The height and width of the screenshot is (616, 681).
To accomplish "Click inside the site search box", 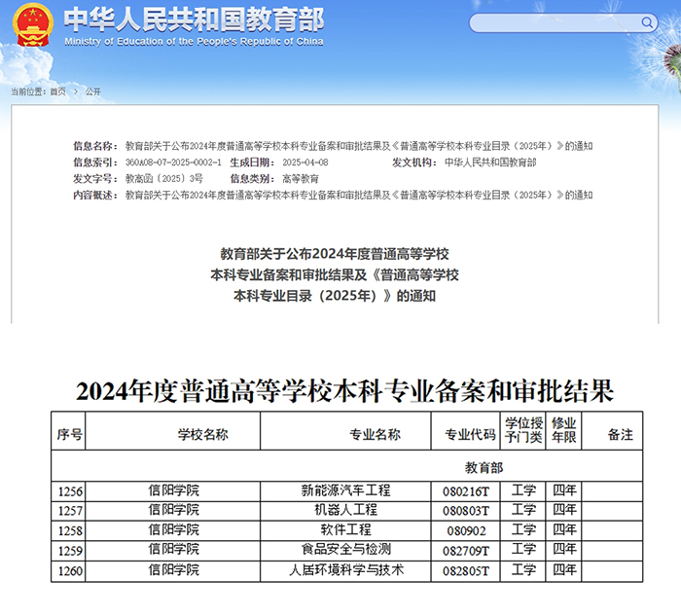I will click(555, 22).
